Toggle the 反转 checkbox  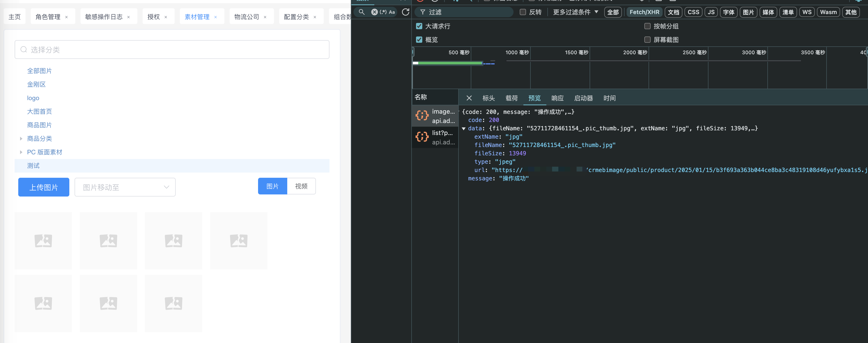point(523,12)
